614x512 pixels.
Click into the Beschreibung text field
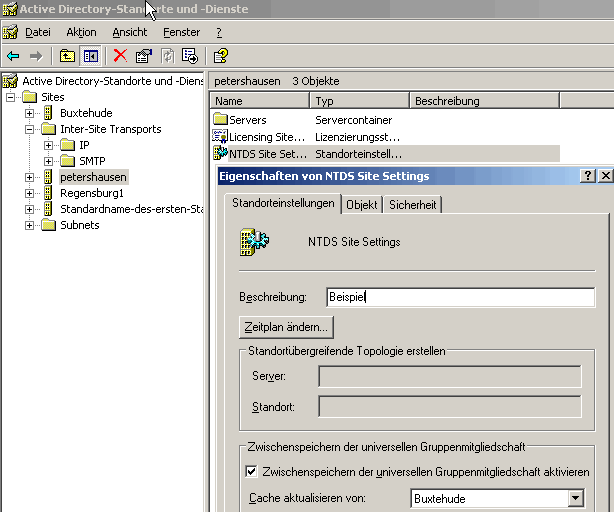click(460, 297)
